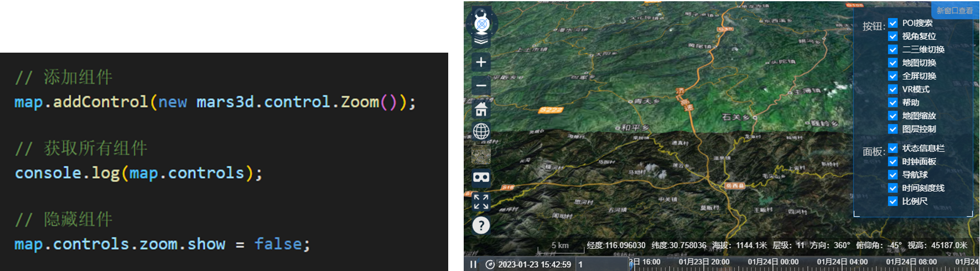Click the 01月24日 00:00 timeline mark
Screen dimensions: 980x271
tap(772, 262)
